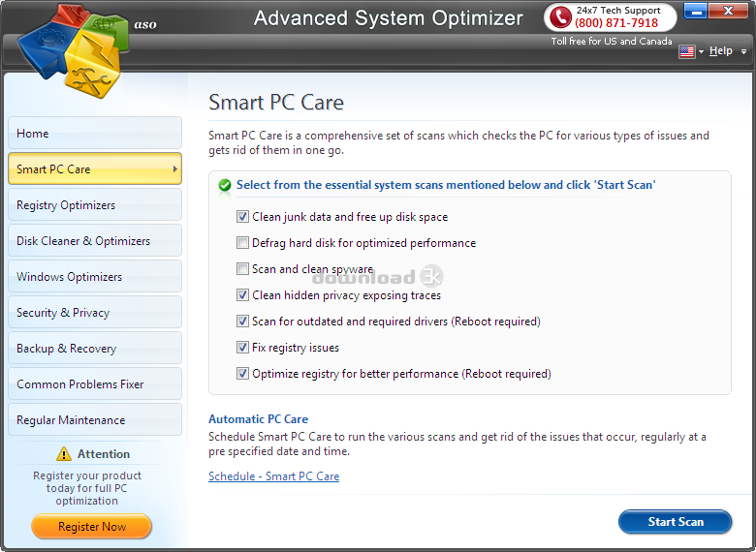
Task: Click the US flag language icon
Action: pyautogui.click(x=686, y=51)
